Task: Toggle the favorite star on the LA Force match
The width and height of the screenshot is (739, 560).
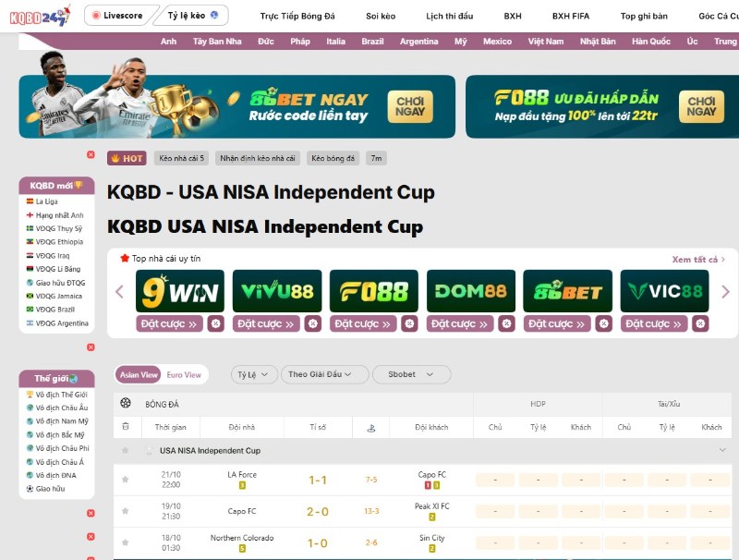Action: pos(126,480)
